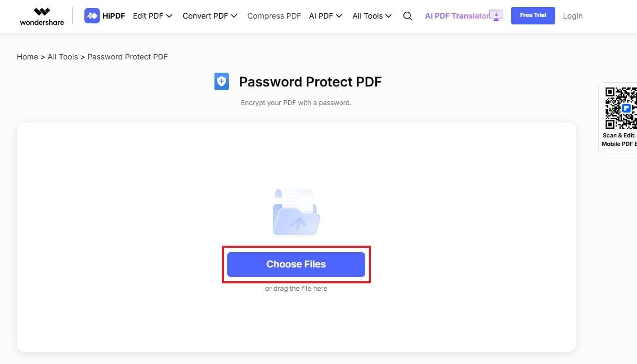Click the Scan & Edit mobile PDF label
Screen dimensions: 637x364
point(619,140)
